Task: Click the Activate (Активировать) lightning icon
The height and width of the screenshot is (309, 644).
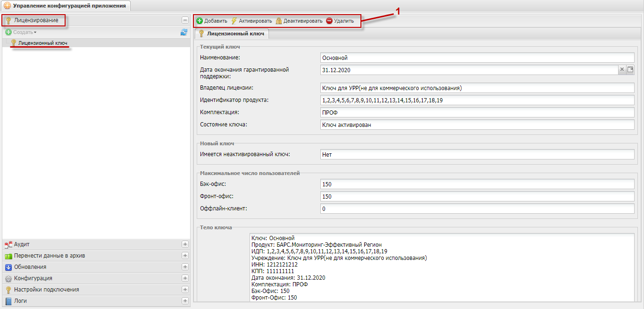Action: pyautogui.click(x=234, y=21)
